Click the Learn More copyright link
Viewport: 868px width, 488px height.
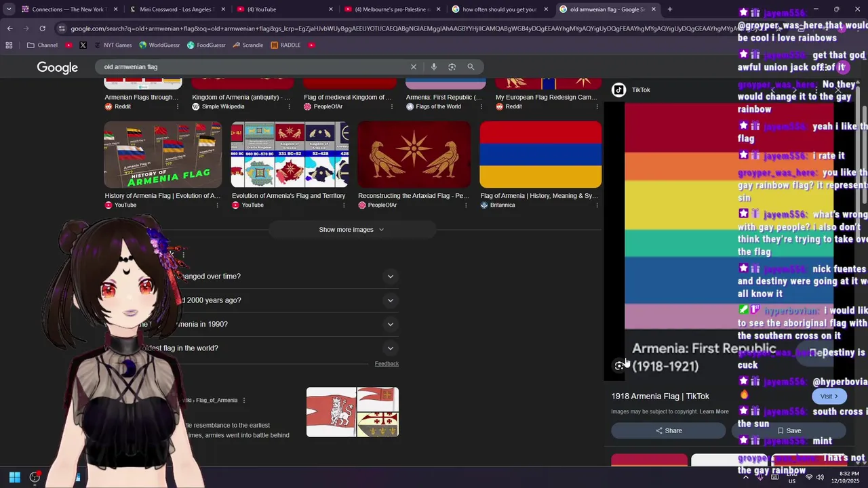[714, 411]
